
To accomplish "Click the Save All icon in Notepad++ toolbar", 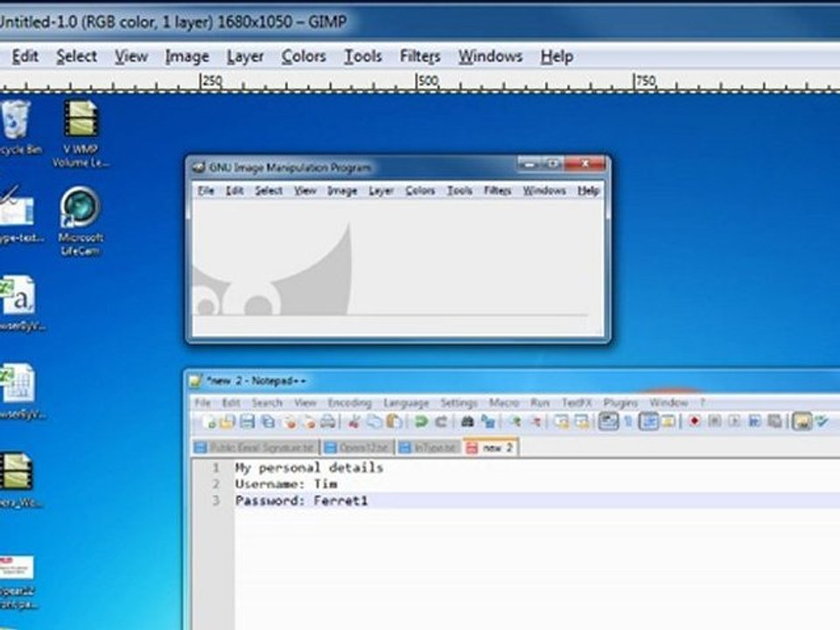I will point(268,422).
